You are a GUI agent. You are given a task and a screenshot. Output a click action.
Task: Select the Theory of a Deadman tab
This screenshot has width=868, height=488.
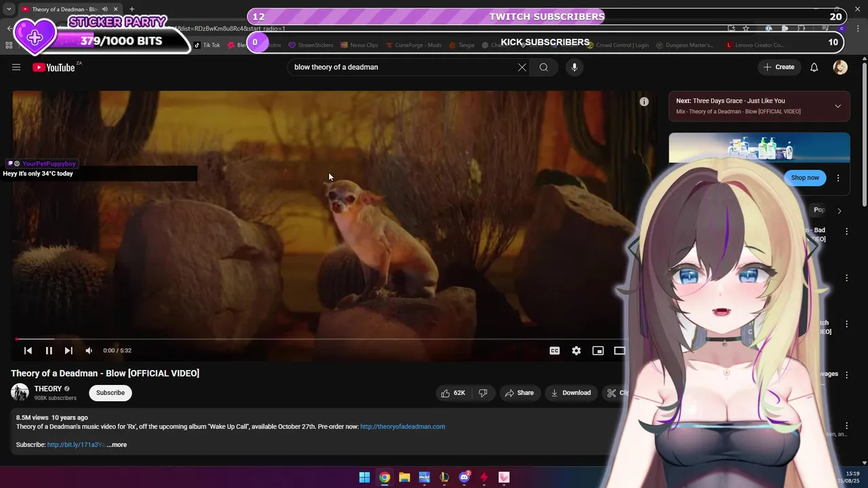pyautogui.click(x=68, y=9)
